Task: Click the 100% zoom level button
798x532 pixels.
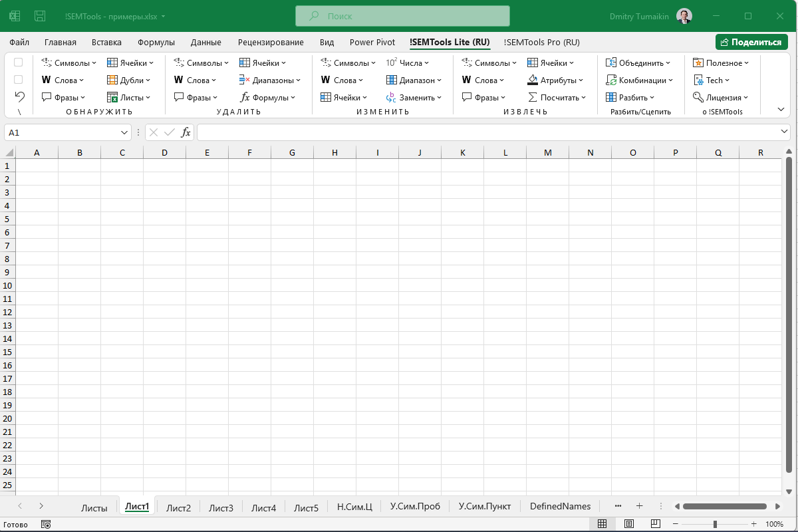Action: [774, 524]
